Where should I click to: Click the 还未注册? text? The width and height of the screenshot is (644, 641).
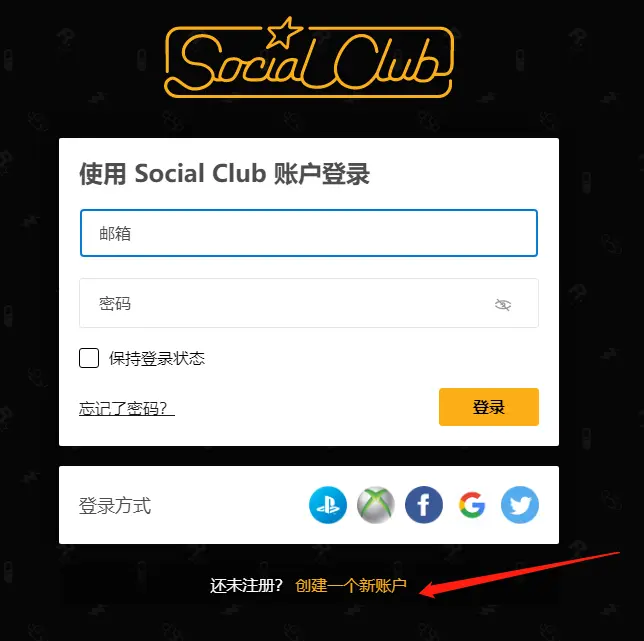(x=246, y=585)
